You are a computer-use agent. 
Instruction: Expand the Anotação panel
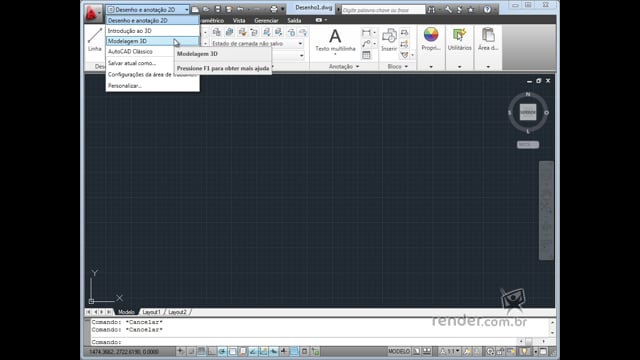coord(344,67)
